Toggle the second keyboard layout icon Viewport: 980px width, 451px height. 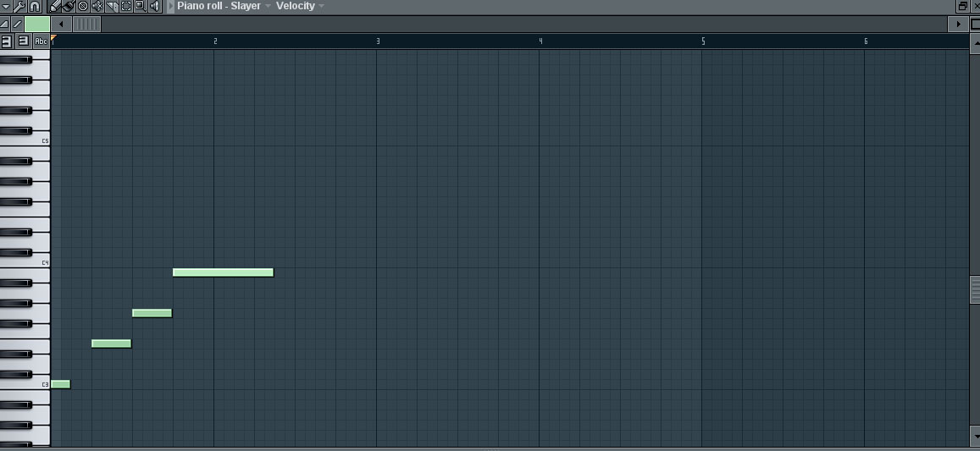point(23,41)
